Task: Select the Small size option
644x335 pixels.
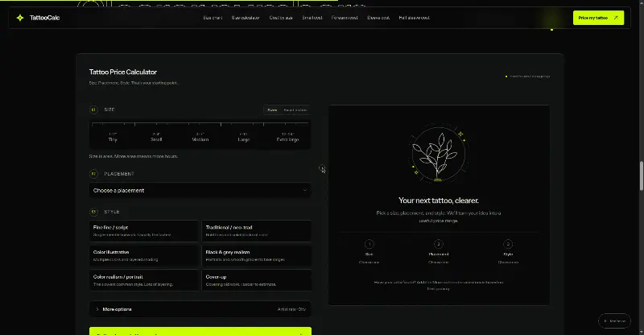Action: [156, 137]
